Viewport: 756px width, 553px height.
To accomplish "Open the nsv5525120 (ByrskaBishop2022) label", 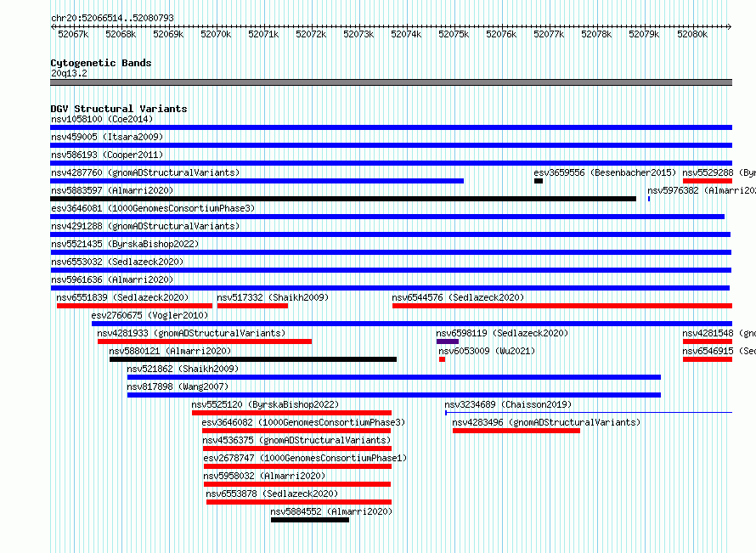I will 265,404.
